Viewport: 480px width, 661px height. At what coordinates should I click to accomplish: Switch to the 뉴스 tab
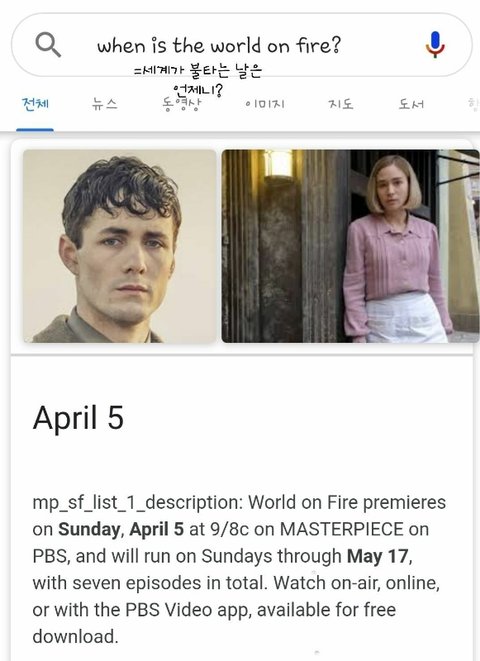click(105, 104)
